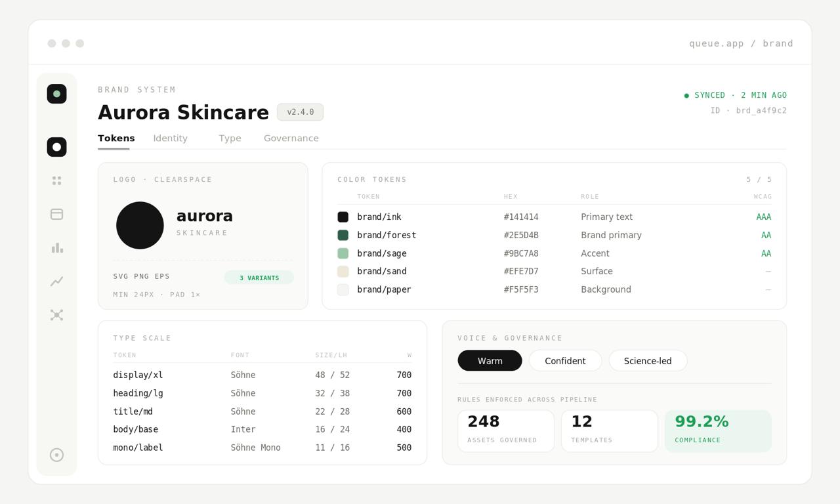Viewport: 840px width, 504px height.
Task: Select the mono/label type token
Action: click(138, 448)
